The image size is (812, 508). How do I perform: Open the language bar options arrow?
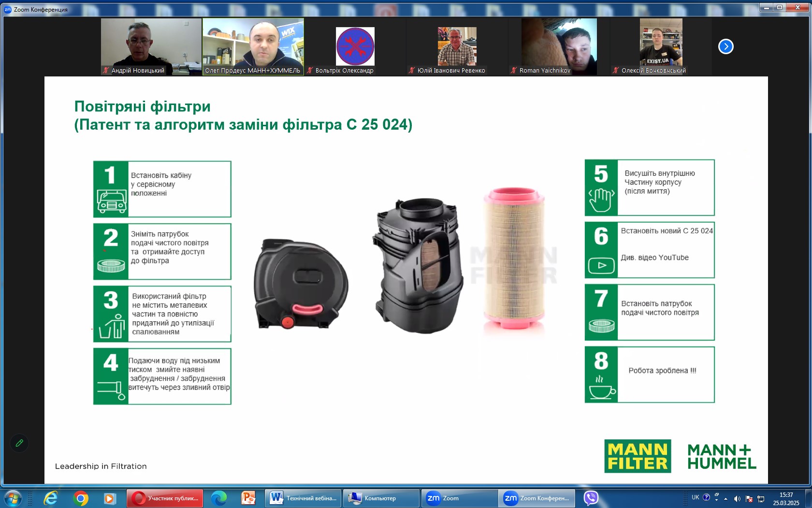(x=716, y=500)
